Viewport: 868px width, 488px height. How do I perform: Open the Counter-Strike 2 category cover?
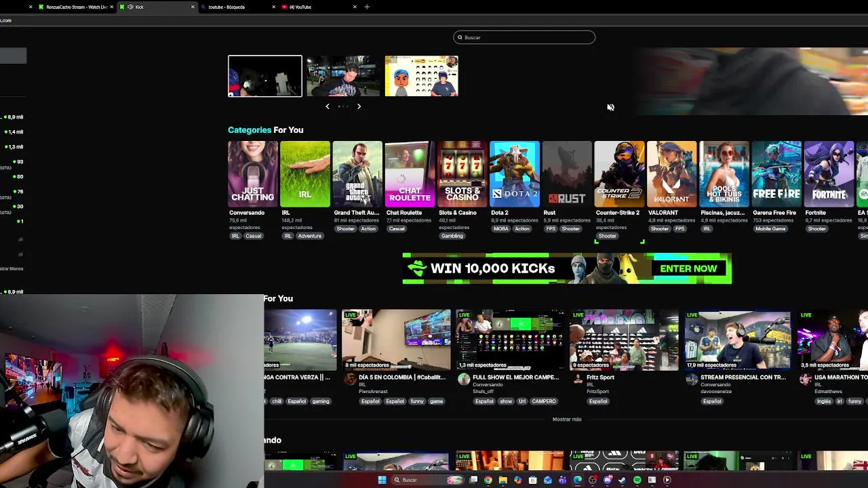pos(619,174)
